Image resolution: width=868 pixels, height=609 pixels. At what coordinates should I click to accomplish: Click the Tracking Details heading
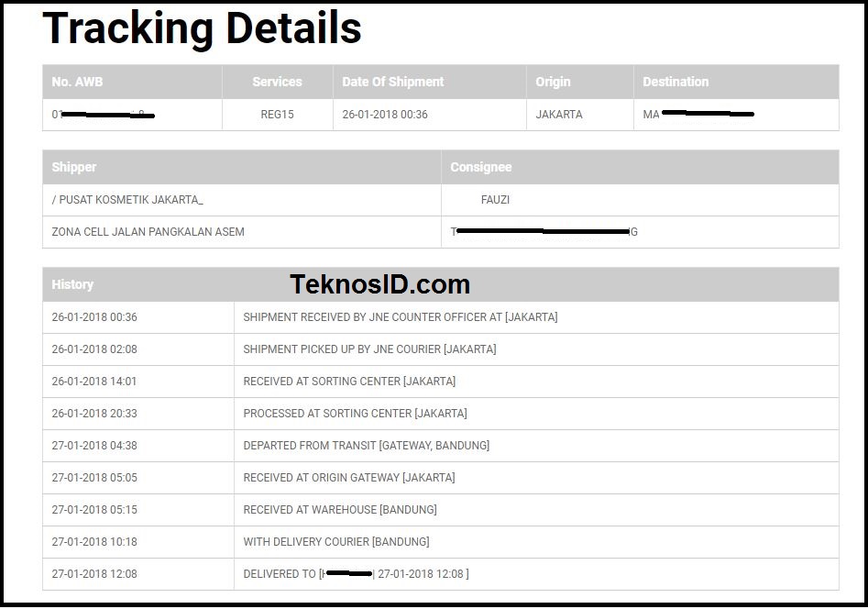point(202,28)
